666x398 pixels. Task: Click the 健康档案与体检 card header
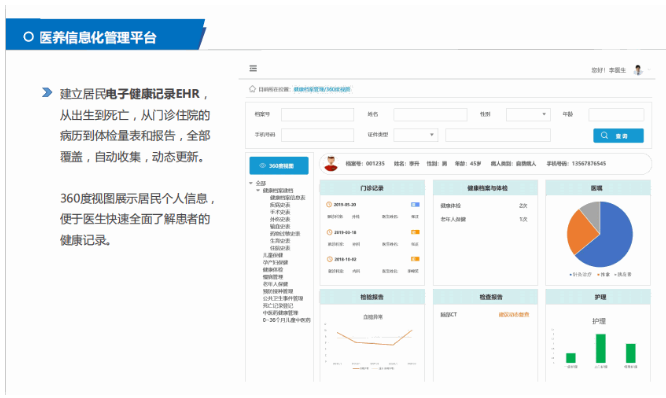(x=485, y=188)
